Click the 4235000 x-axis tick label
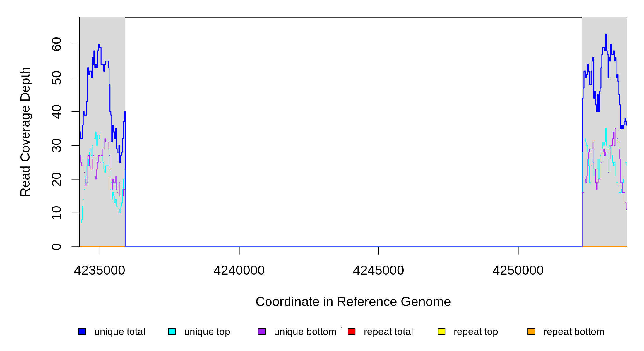This screenshot has width=644, height=351. (100, 270)
